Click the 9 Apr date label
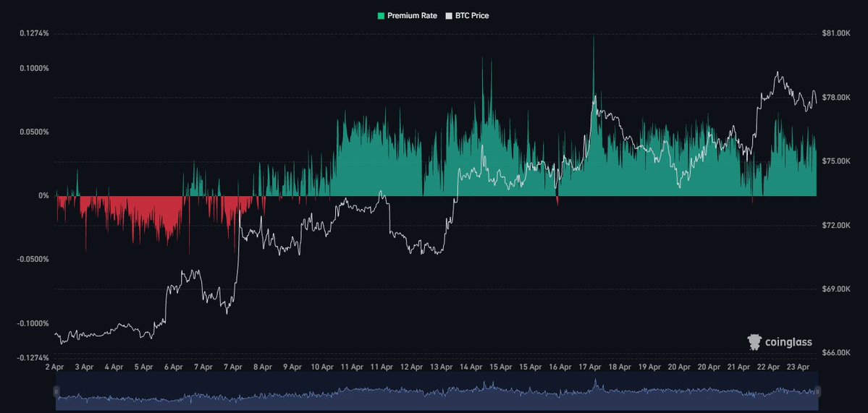 click(292, 367)
